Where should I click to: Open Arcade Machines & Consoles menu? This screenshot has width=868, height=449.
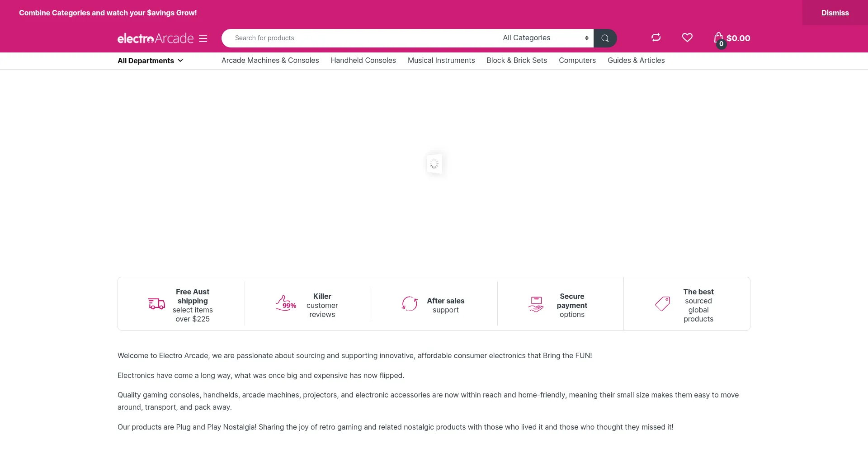[x=270, y=61]
